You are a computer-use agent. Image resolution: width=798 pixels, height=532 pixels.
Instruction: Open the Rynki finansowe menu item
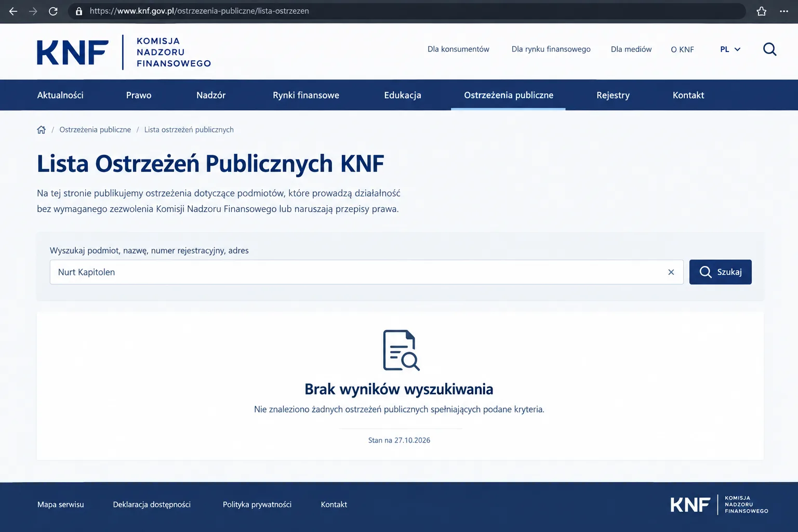(x=306, y=95)
